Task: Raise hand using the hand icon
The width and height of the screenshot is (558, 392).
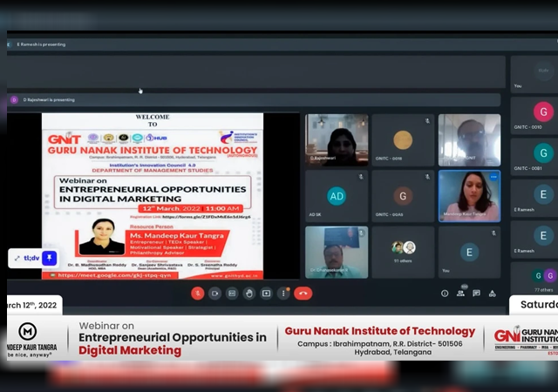Action: tap(249, 294)
